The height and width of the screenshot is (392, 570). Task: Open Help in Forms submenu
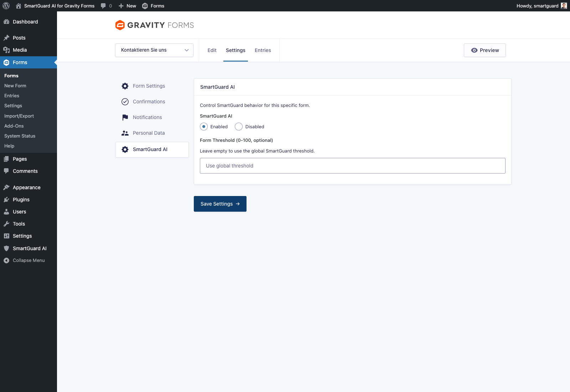[x=9, y=146]
